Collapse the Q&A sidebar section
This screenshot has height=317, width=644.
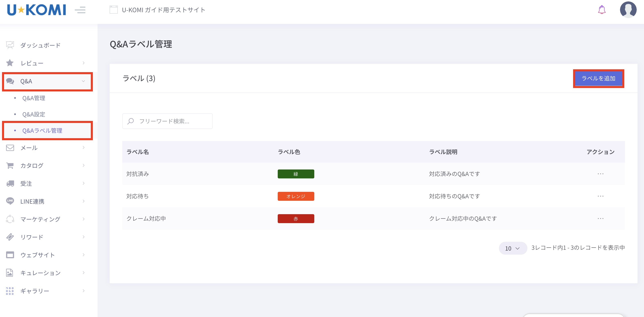(x=48, y=81)
